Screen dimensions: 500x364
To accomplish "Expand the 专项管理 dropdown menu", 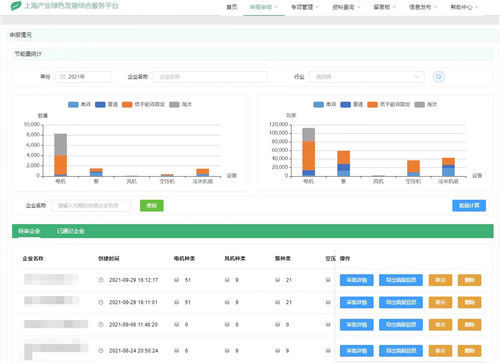I will (x=305, y=7).
